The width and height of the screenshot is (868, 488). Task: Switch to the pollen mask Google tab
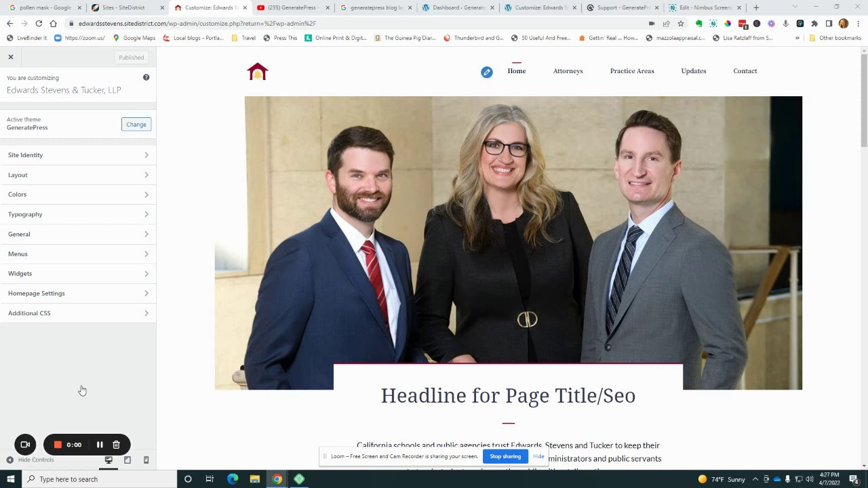45,7
